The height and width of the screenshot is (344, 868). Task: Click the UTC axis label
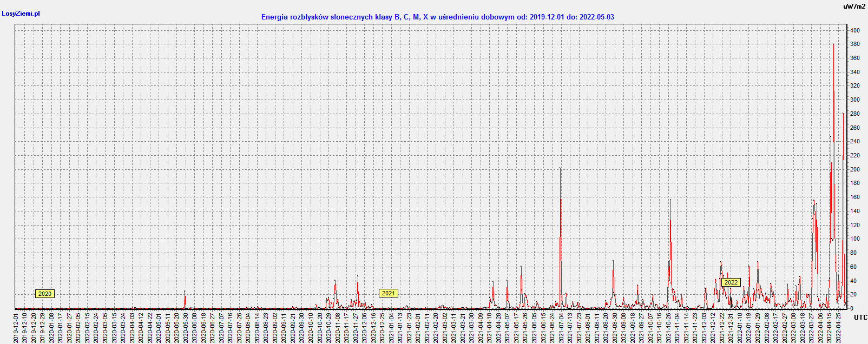(x=860, y=317)
